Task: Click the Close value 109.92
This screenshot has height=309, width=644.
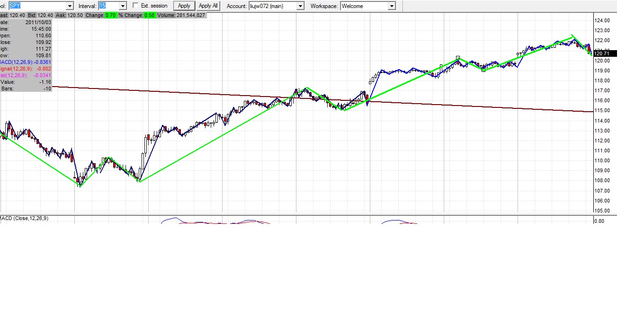Action: click(x=43, y=42)
